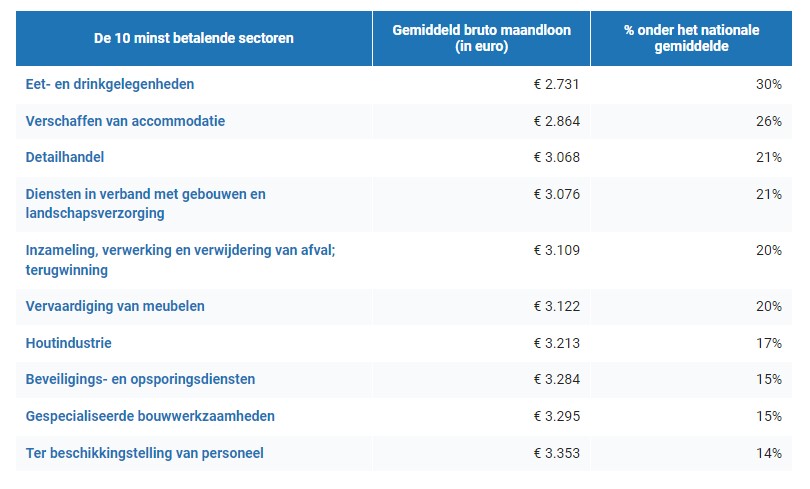
Task: Open the Verschaffen van accommodatie link
Action: [125, 121]
